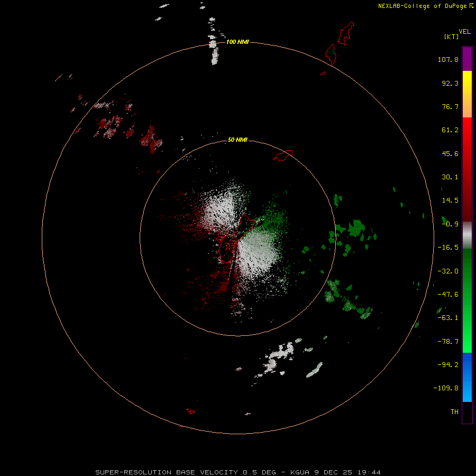Click the -16.5 legend value
This screenshot has width=476, height=476.
click(x=448, y=248)
